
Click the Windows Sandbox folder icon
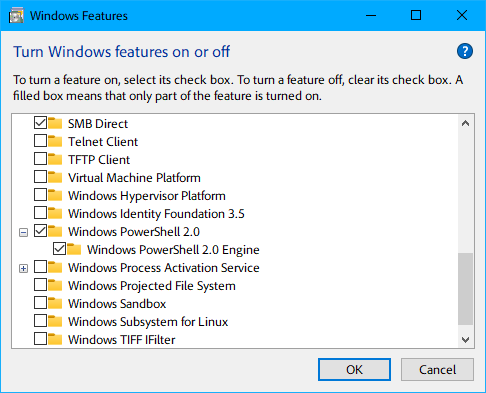pyautogui.click(x=55, y=303)
